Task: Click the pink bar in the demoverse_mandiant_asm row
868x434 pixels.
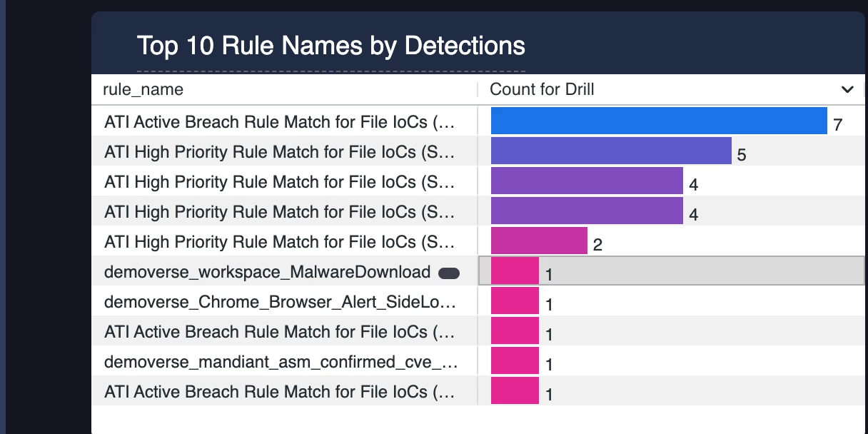Action: pos(515,360)
